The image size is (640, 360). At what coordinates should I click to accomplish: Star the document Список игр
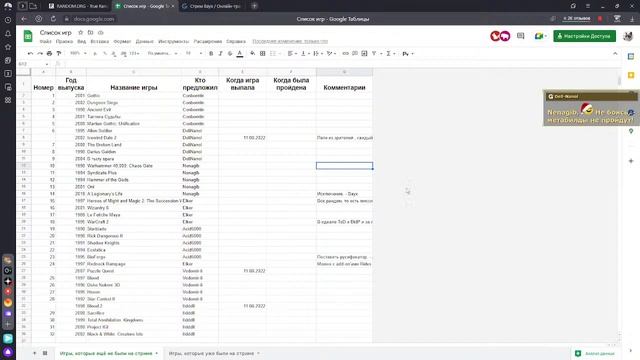pos(80,33)
